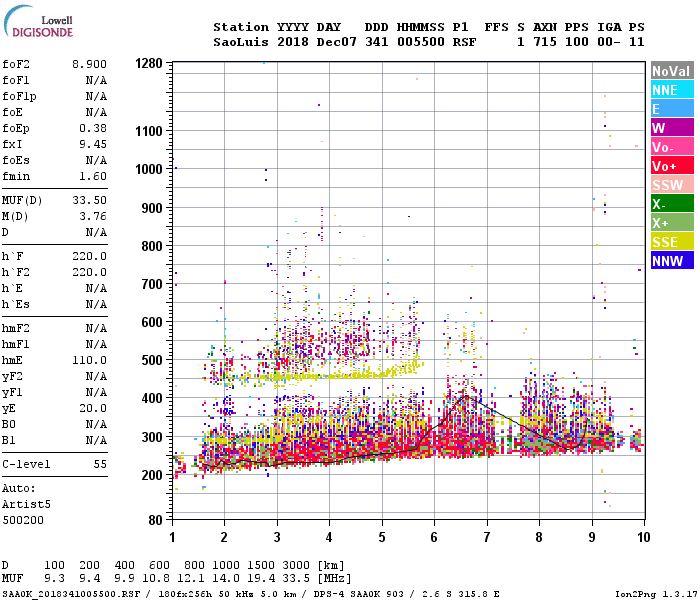Click the 80 km height axis label
This screenshot has height=600, width=700.
point(155,520)
